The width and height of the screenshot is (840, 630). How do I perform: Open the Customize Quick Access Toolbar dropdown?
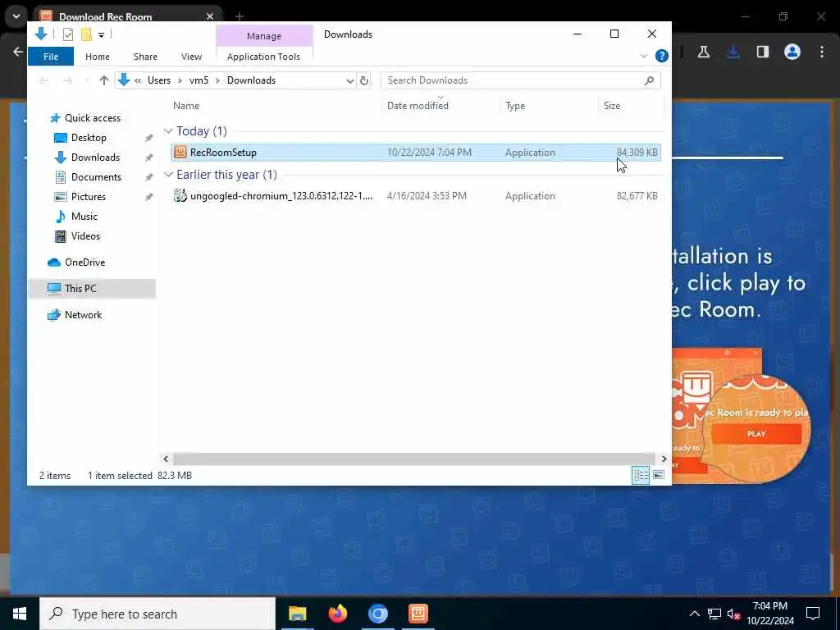(x=101, y=34)
